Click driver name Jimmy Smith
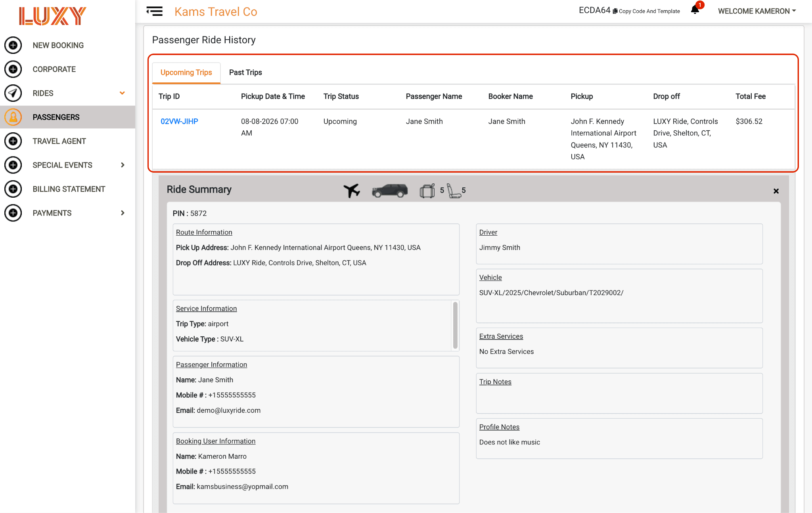The width and height of the screenshot is (812, 513). tap(500, 248)
